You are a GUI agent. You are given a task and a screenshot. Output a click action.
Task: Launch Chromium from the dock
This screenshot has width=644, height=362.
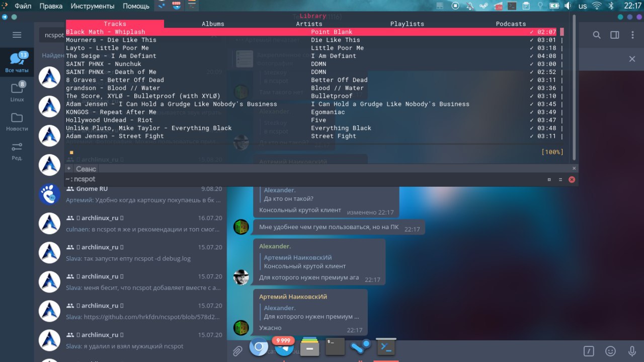coord(259,346)
